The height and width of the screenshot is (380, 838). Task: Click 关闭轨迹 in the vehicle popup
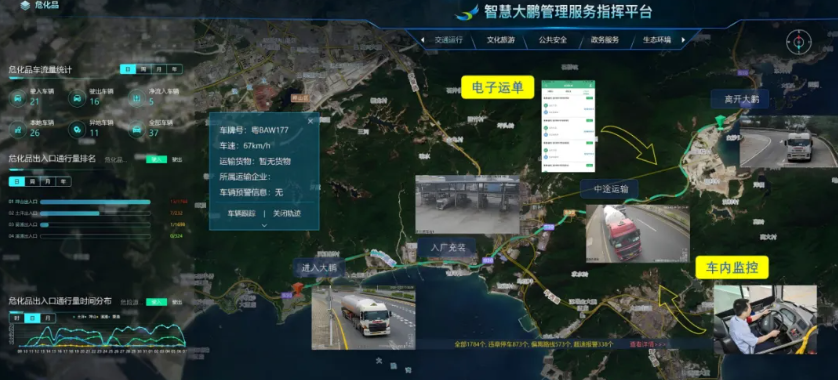point(287,213)
